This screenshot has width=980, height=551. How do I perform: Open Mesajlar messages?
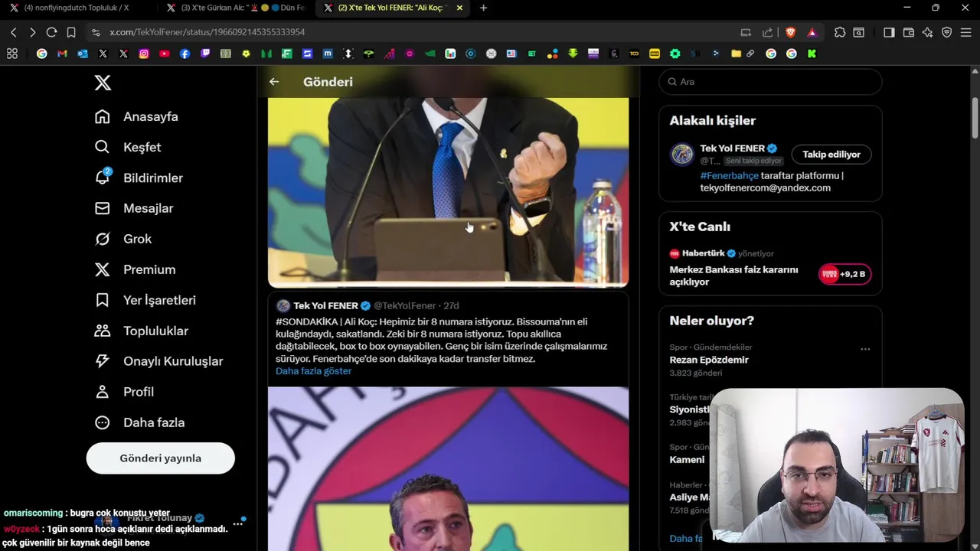(134, 208)
